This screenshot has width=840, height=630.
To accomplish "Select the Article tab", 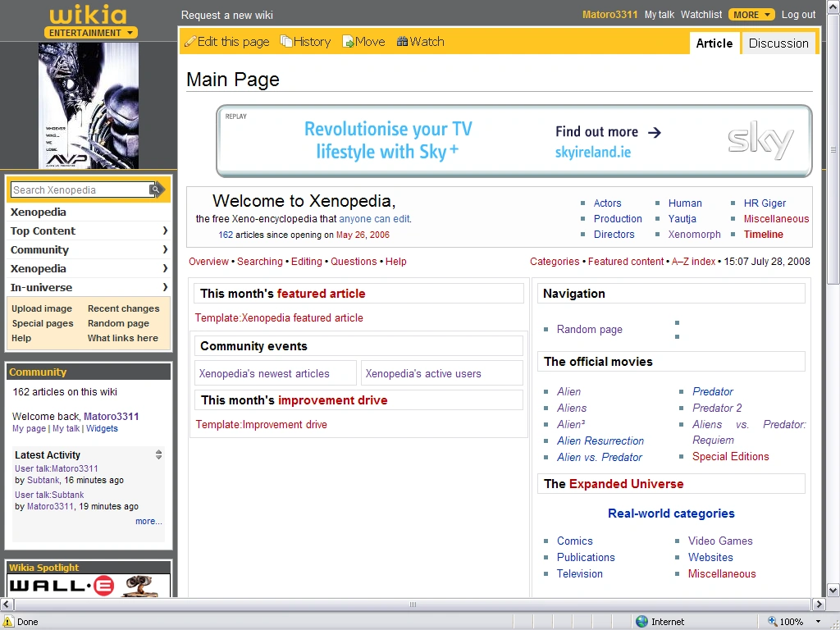I will (714, 43).
